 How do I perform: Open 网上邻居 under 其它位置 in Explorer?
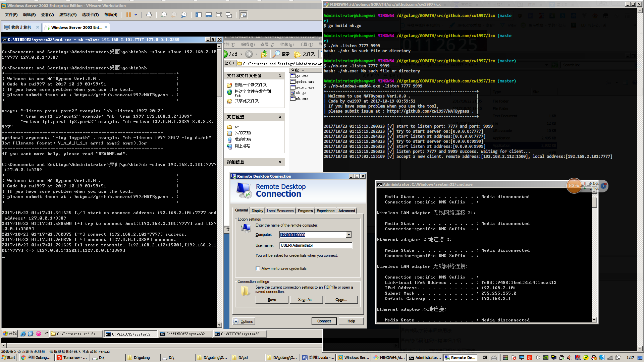243,146
